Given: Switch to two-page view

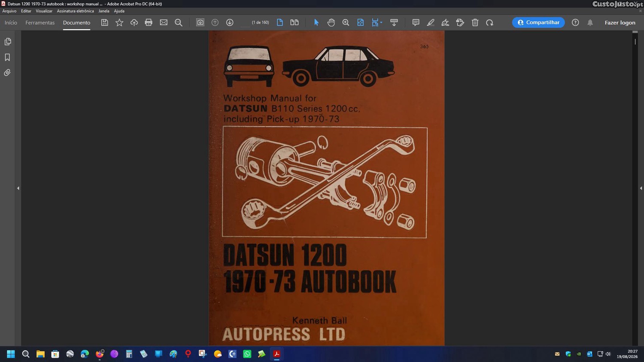Looking at the screenshot, I should tap(295, 22).
